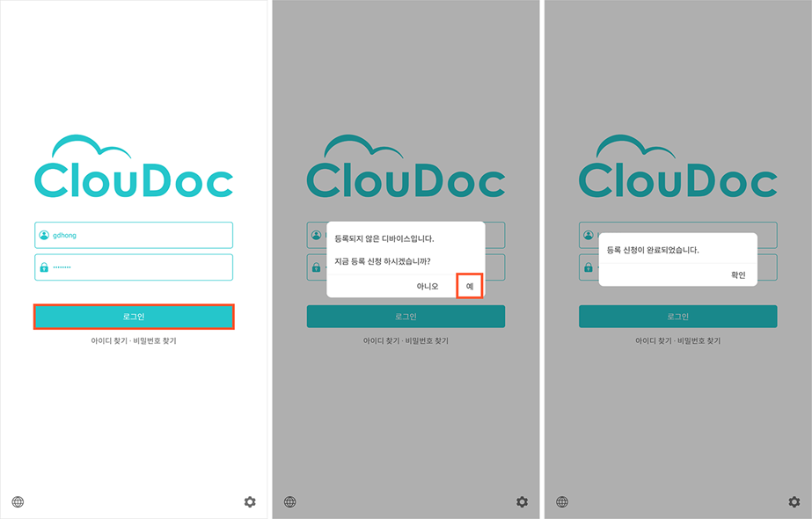Tap dimmed 로그인 behind the unregistered device dialog
Viewport: 812px width, 519px height.
406,317
